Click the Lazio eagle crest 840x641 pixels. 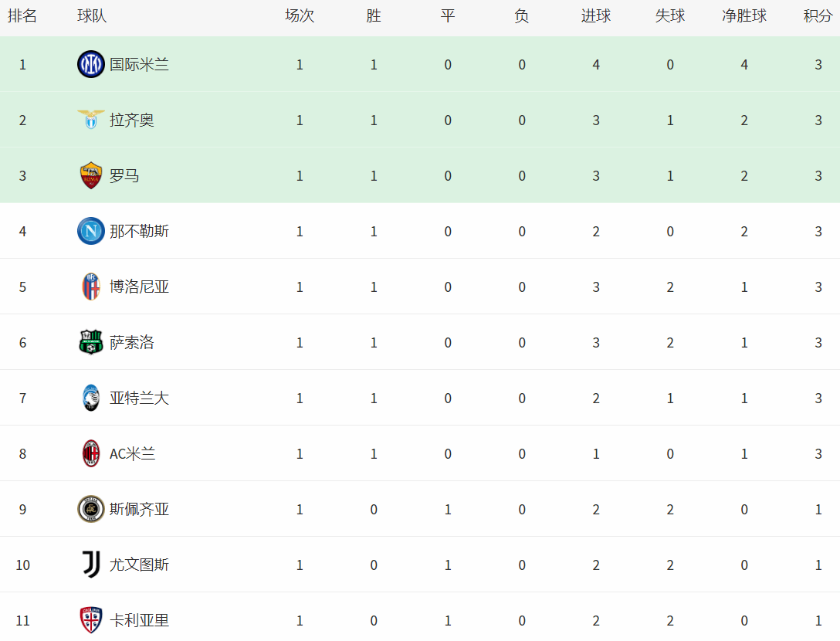pyautogui.click(x=91, y=120)
